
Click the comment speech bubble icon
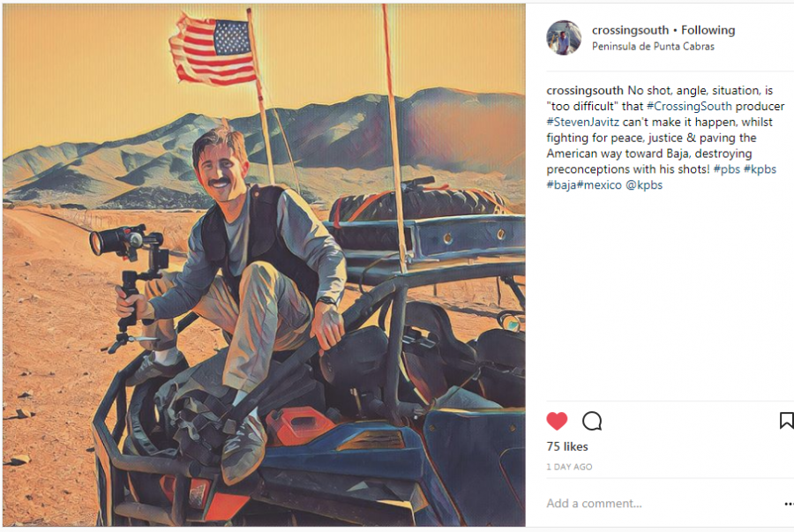(x=592, y=421)
